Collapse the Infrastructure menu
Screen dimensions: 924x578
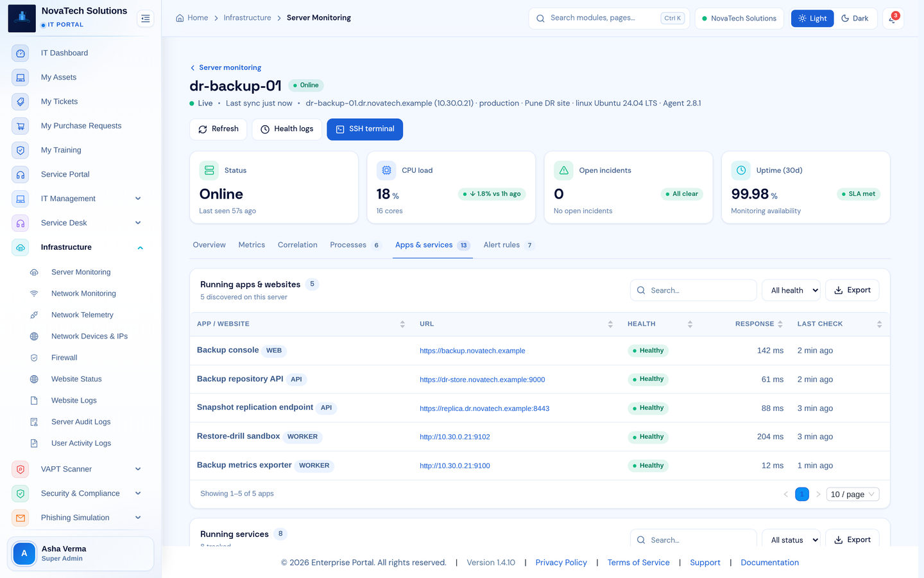click(x=140, y=248)
